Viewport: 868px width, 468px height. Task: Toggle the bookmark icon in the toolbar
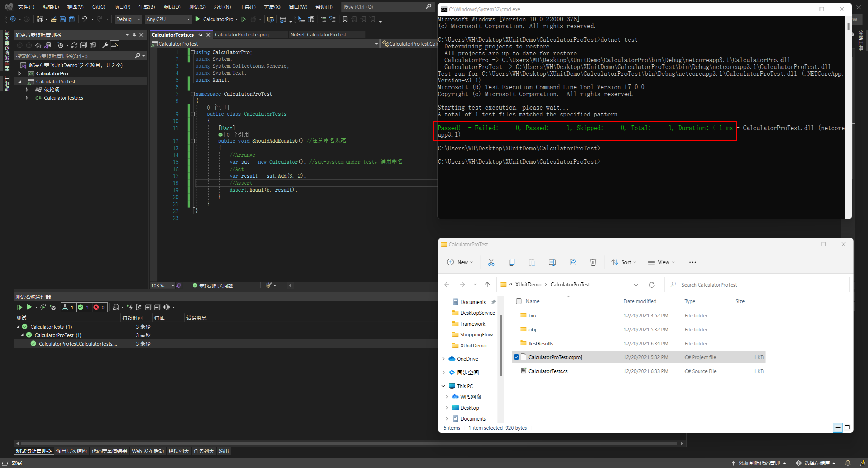345,19
